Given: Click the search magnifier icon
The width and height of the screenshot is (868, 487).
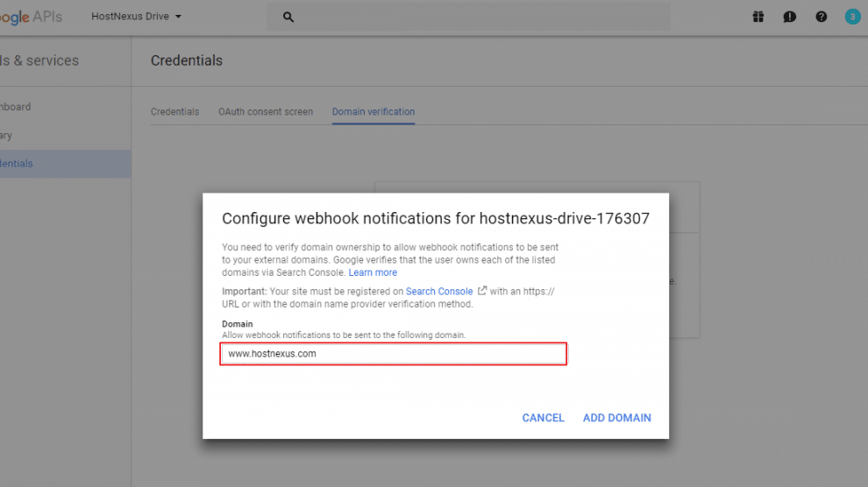Looking at the screenshot, I should pos(288,18).
